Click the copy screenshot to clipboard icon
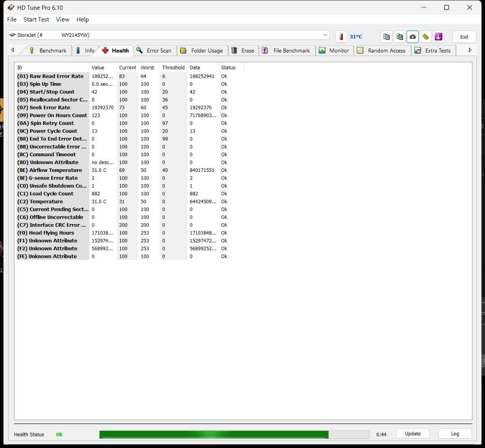Viewport: 485px width, 448px height. point(399,37)
